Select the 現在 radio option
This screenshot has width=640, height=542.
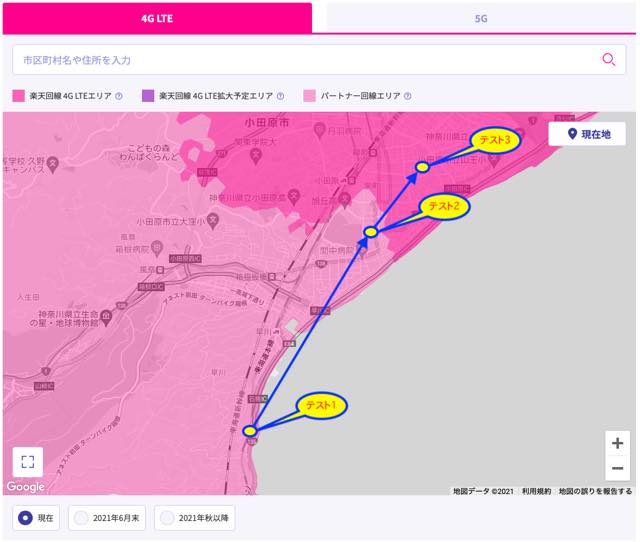point(36,518)
